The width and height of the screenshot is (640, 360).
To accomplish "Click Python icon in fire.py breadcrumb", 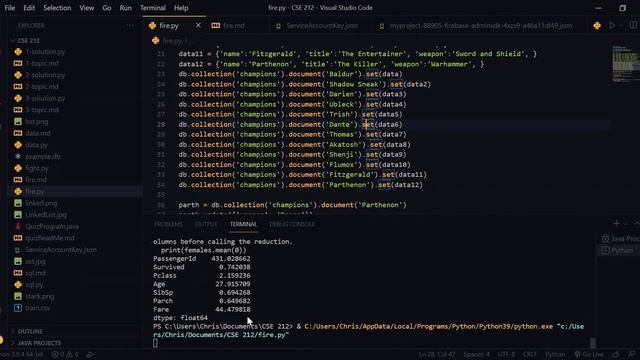I will 156,40.
